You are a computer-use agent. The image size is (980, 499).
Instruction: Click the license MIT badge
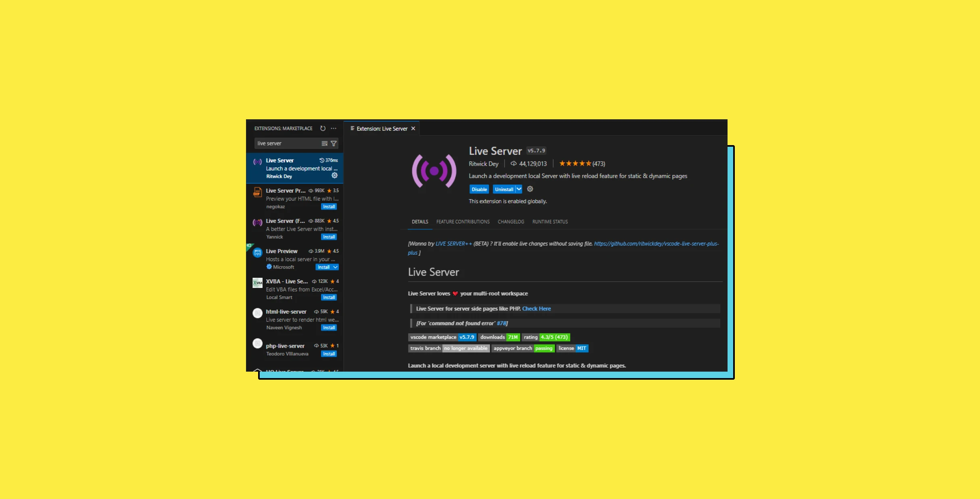(x=572, y=349)
